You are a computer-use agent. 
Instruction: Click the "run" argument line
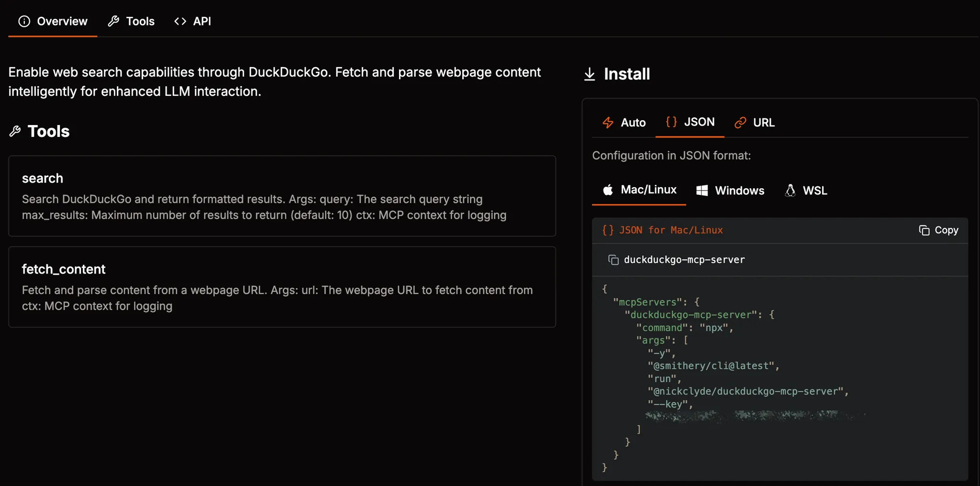(664, 379)
